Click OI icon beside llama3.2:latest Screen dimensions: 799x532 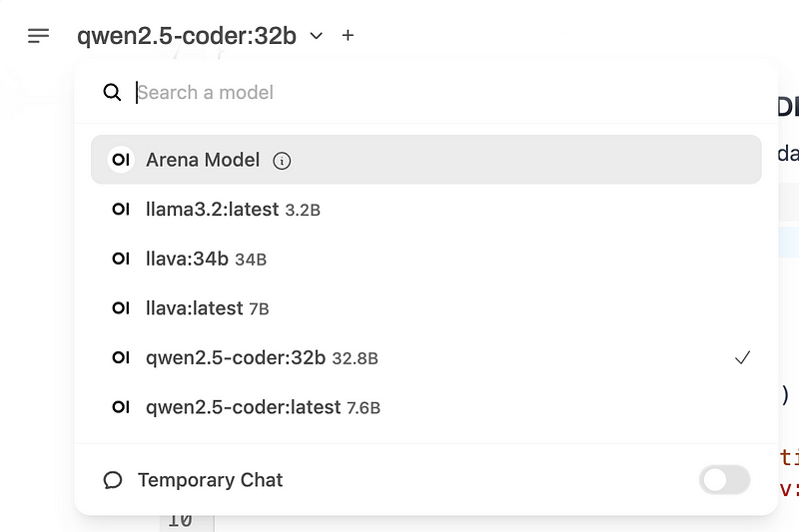pos(121,210)
